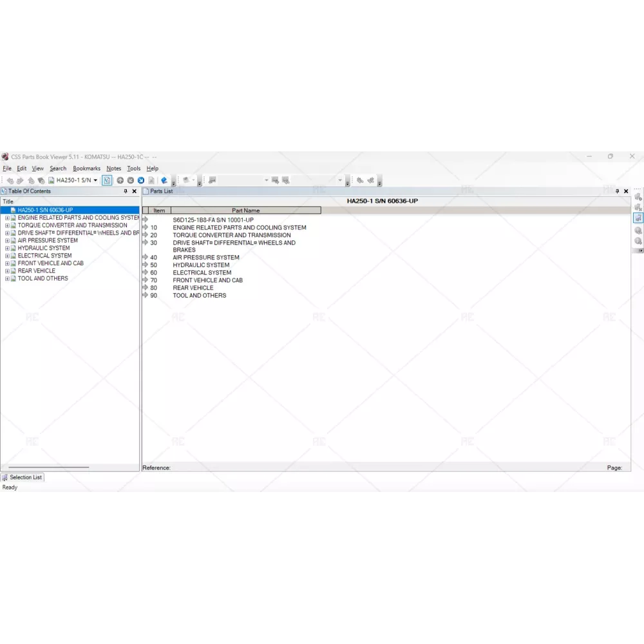Open the HA250-1 S/N book dropdown
This screenshot has height=644, width=644.
coord(95,180)
